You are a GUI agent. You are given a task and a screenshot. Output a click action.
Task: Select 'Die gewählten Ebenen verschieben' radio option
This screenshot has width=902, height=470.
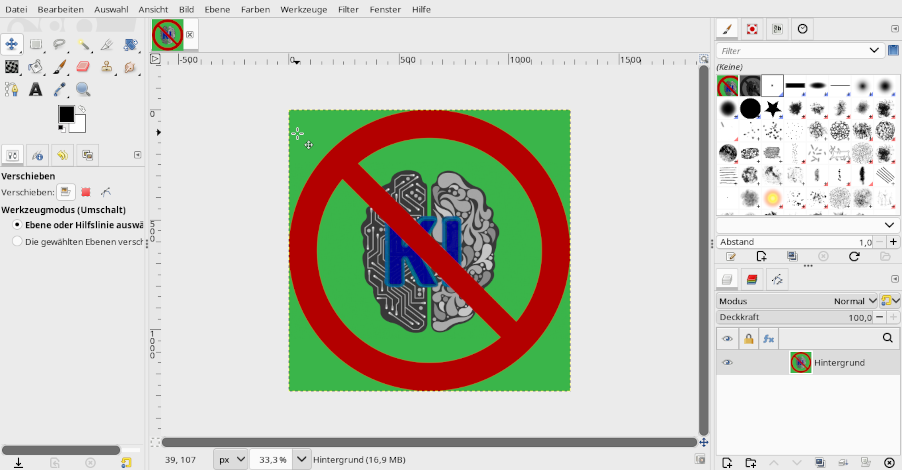[x=17, y=241]
